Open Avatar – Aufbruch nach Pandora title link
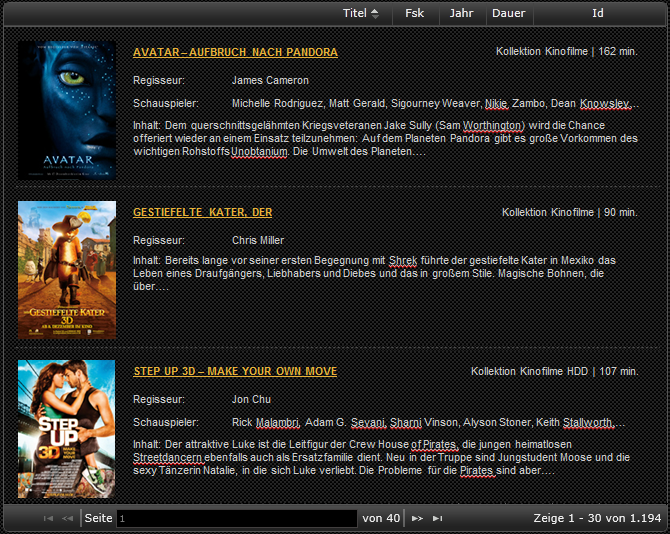The height and width of the screenshot is (534, 670). 235,52
